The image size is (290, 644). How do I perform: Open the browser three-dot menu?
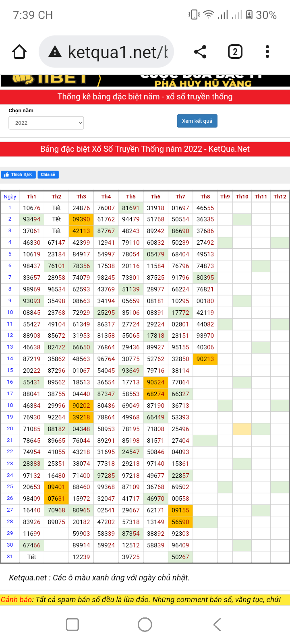[x=267, y=52]
